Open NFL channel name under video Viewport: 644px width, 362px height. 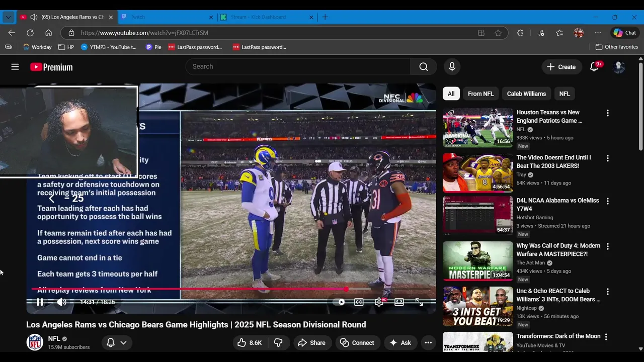coord(54,339)
